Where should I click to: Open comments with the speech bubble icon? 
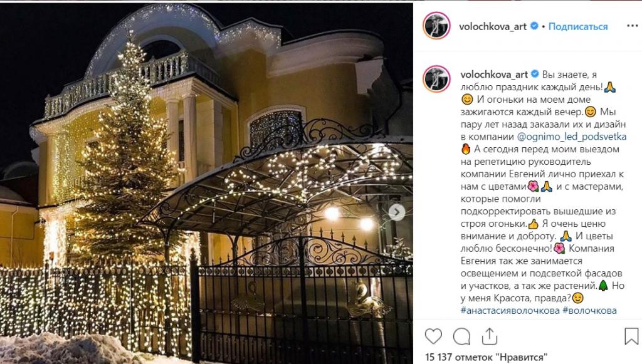(x=461, y=336)
